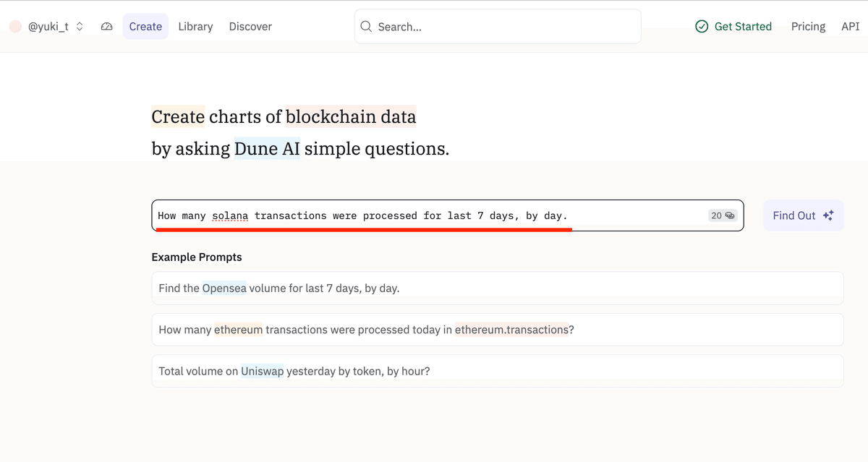Viewport: 868px width, 462px height.
Task: Pick the Uniswap total volume example prompt
Action: coord(498,371)
